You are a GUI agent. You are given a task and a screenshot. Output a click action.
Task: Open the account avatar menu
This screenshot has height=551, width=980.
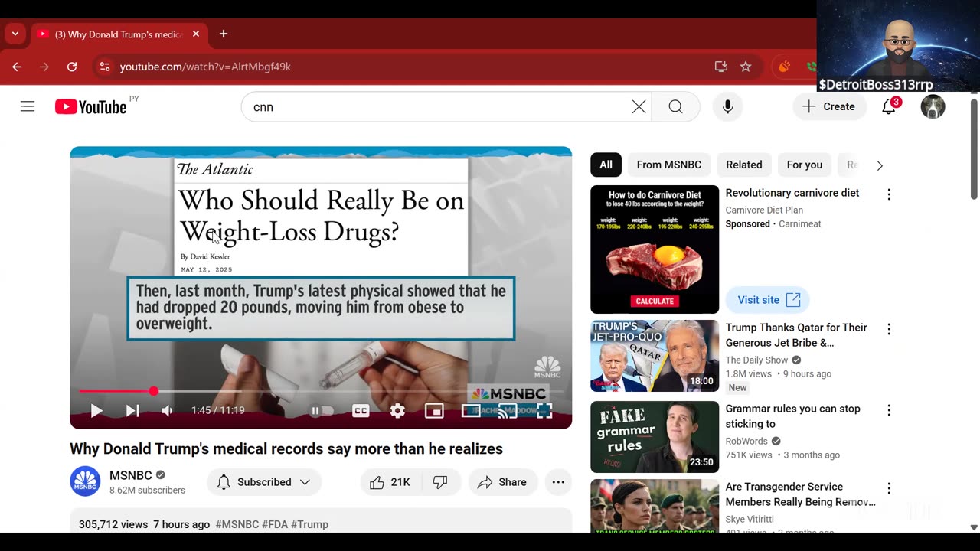click(x=933, y=107)
